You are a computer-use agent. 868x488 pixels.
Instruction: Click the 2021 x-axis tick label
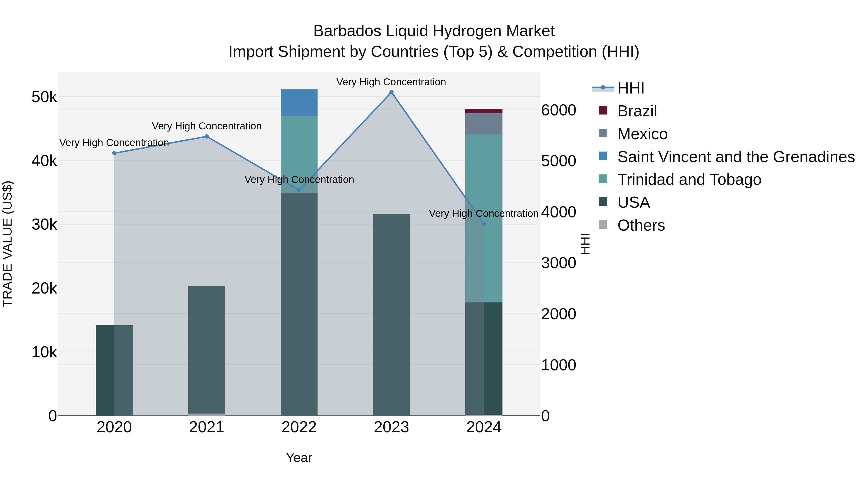[x=207, y=427]
